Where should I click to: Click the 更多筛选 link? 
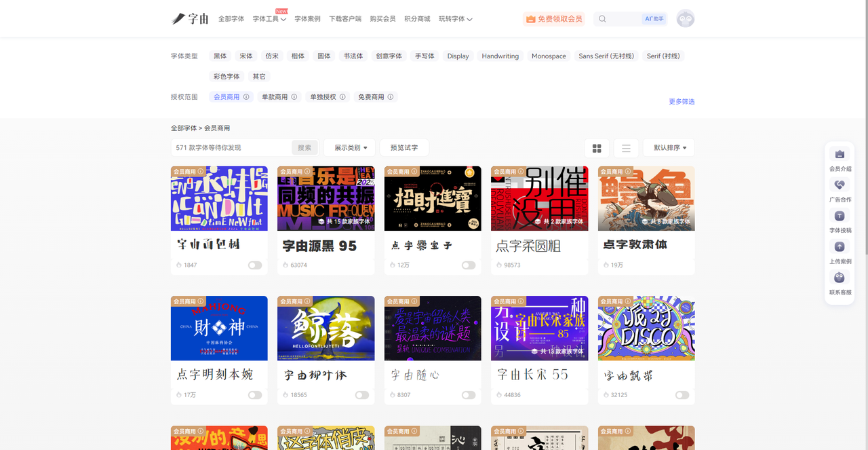(x=682, y=102)
